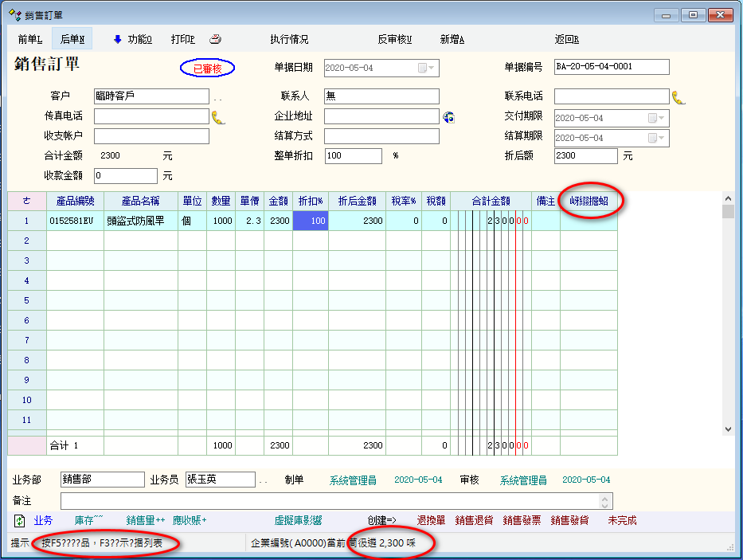The width and height of the screenshot is (743, 560).
Task: Click the 銷售發票 link at bottom
Action: point(522,521)
